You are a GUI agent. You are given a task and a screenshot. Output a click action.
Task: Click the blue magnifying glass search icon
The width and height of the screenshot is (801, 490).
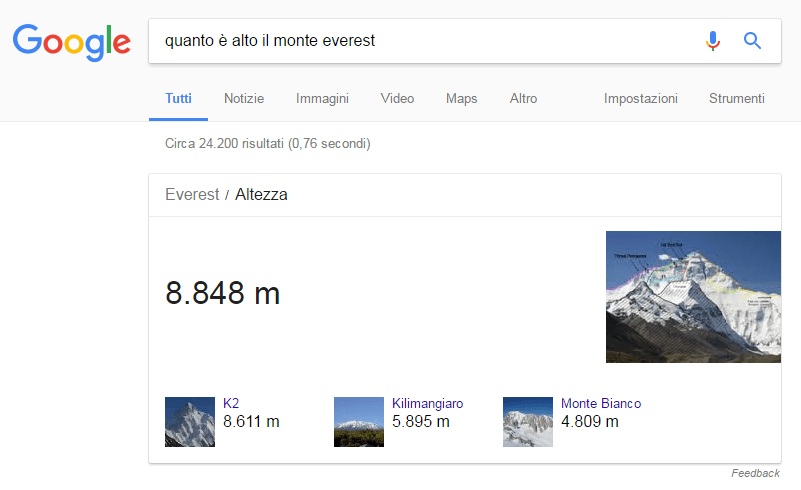752,40
